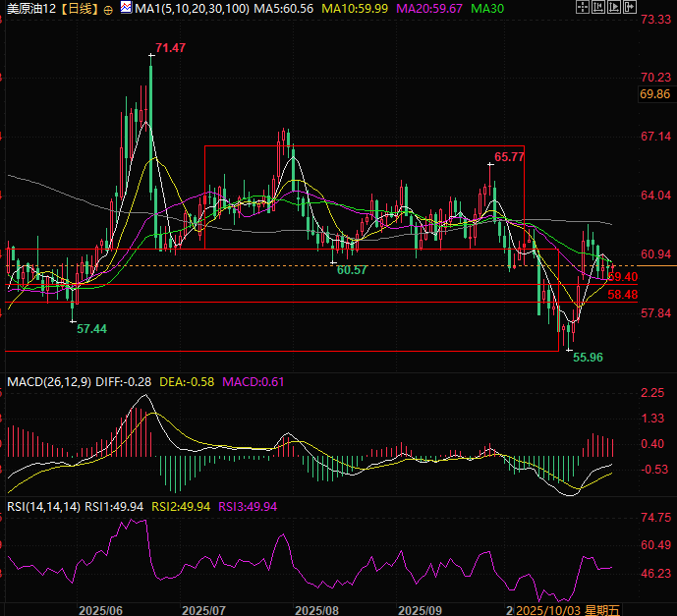This screenshot has width=677, height=616.
Task: Select the green MA30 legend label
Action: click(x=488, y=9)
